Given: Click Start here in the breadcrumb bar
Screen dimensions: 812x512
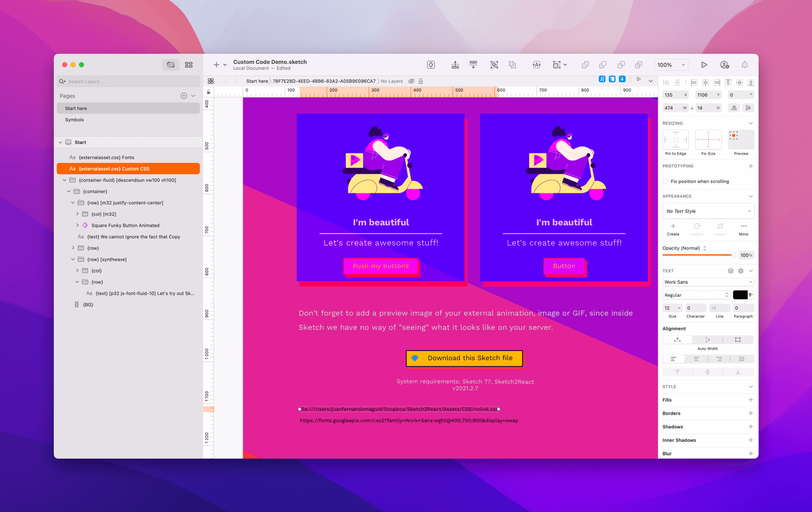Looking at the screenshot, I should point(257,81).
